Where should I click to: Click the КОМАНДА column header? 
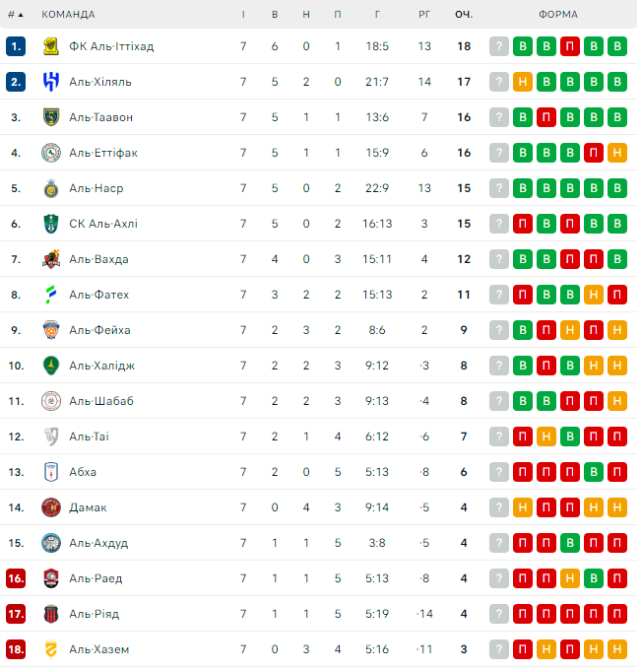click(68, 15)
